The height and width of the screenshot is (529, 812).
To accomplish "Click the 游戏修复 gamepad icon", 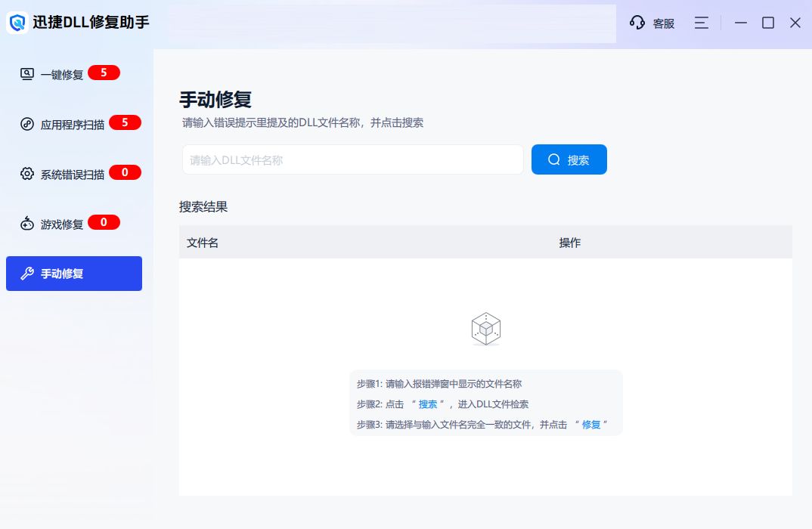I will click(27, 223).
